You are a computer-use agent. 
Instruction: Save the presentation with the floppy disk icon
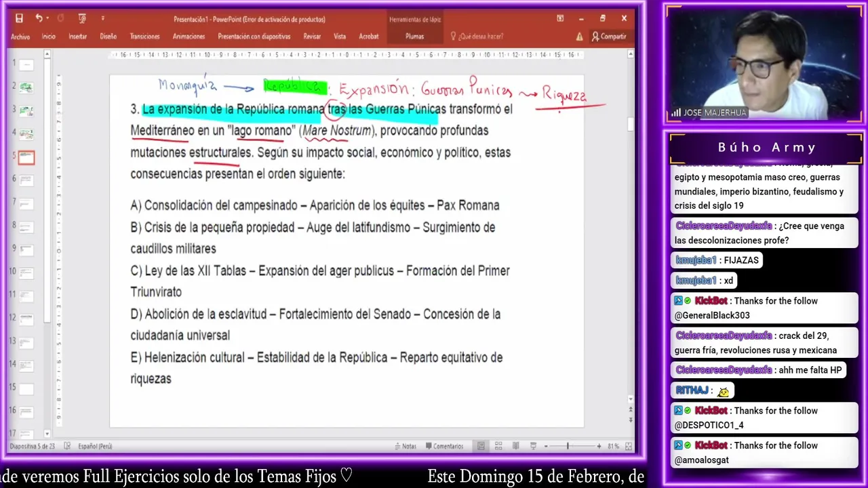click(x=19, y=18)
